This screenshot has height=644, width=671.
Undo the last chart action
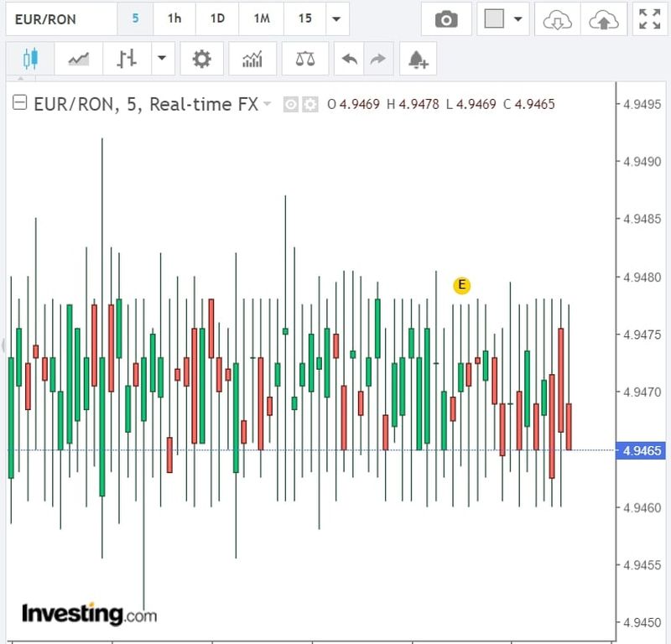(x=350, y=60)
